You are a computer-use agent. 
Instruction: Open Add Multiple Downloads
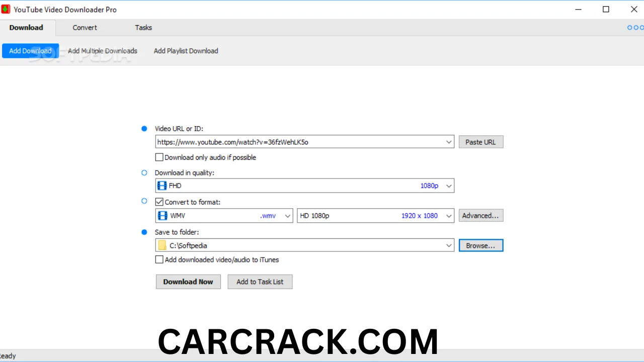[x=103, y=51]
